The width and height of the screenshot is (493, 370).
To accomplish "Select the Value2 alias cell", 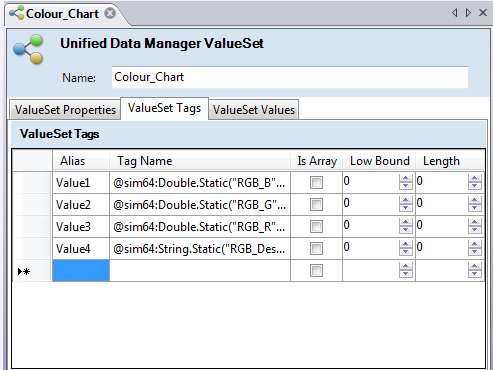I will click(x=81, y=204).
